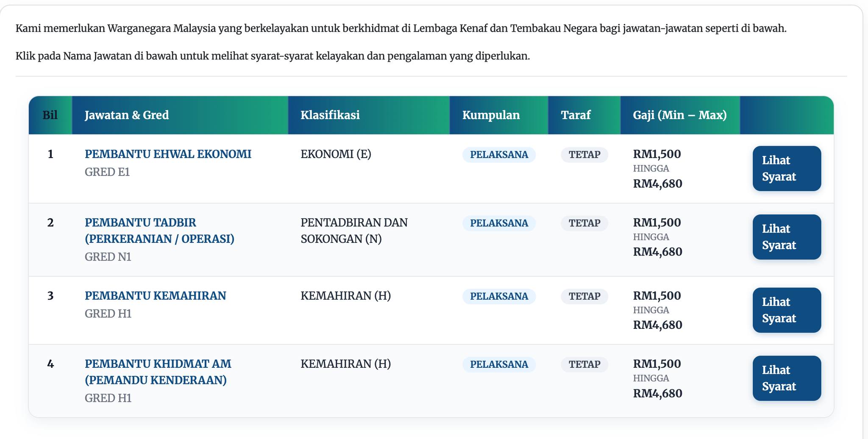Open the PEMBANTU KEMAHIRAN job link
This screenshot has width=868, height=439.
[x=155, y=295]
